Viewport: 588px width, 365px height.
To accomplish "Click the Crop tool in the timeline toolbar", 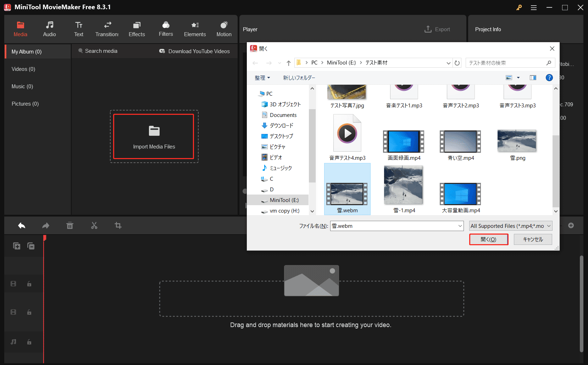I will point(118,225).
